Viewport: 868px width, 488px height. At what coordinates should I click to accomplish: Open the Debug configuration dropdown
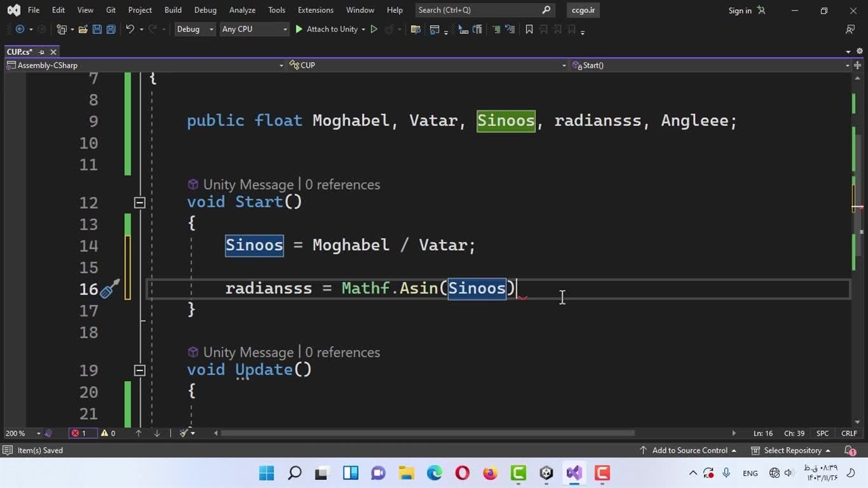coord(195,29)
